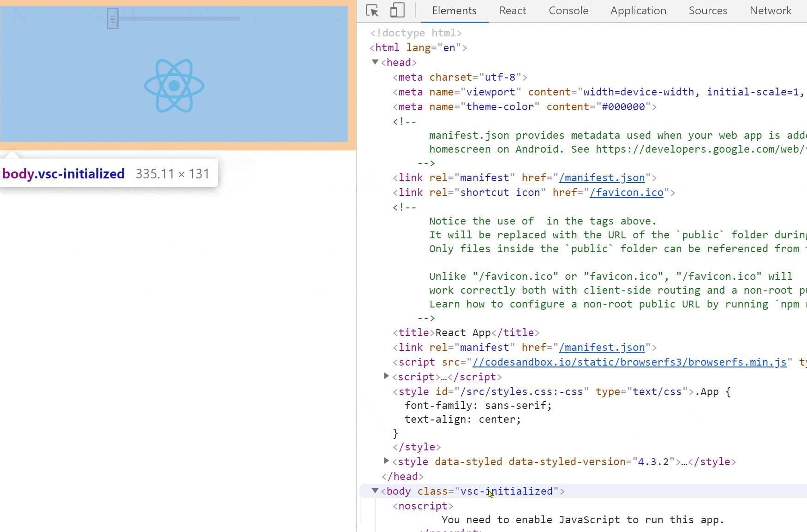Select the style /src/styles.css node
The image size is (807, 532).
tap(562, 392)
